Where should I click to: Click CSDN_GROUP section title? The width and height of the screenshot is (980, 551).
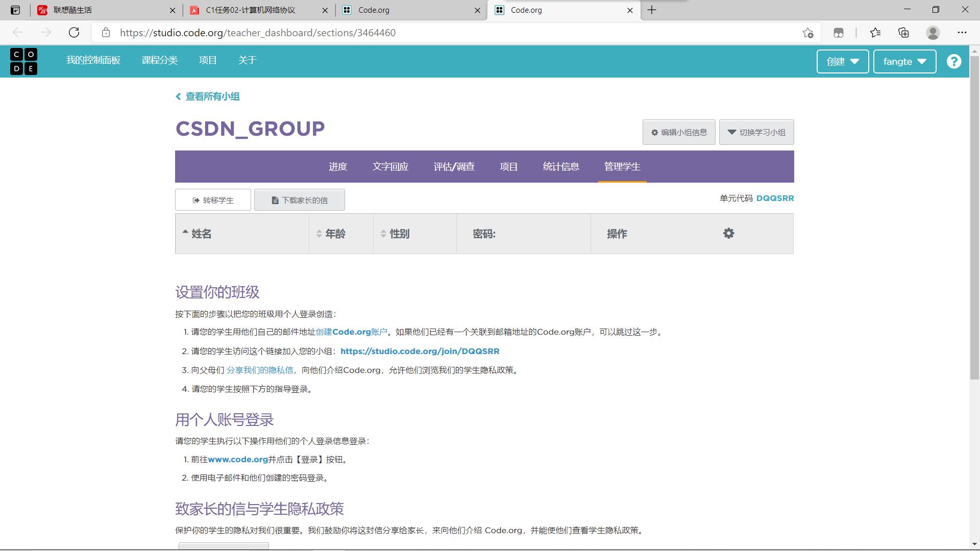click(x=250, y=129)
